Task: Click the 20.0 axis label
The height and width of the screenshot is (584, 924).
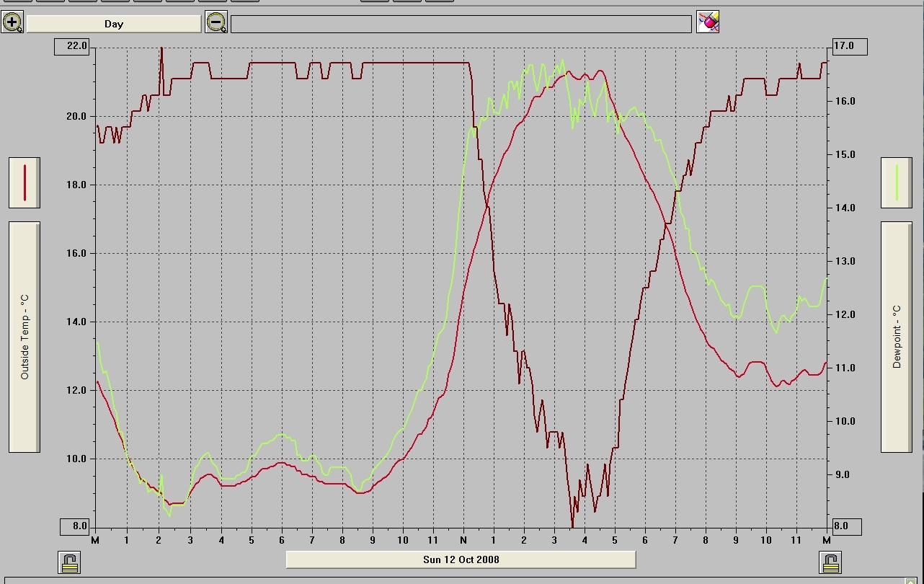Action: [76, 117]
